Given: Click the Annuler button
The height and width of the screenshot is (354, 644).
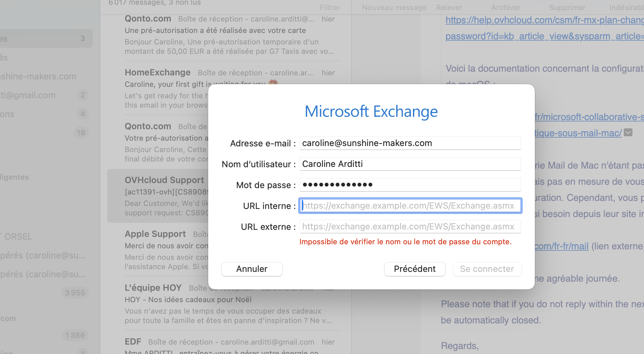Looking at the screenshot, I should coord(252,269).
